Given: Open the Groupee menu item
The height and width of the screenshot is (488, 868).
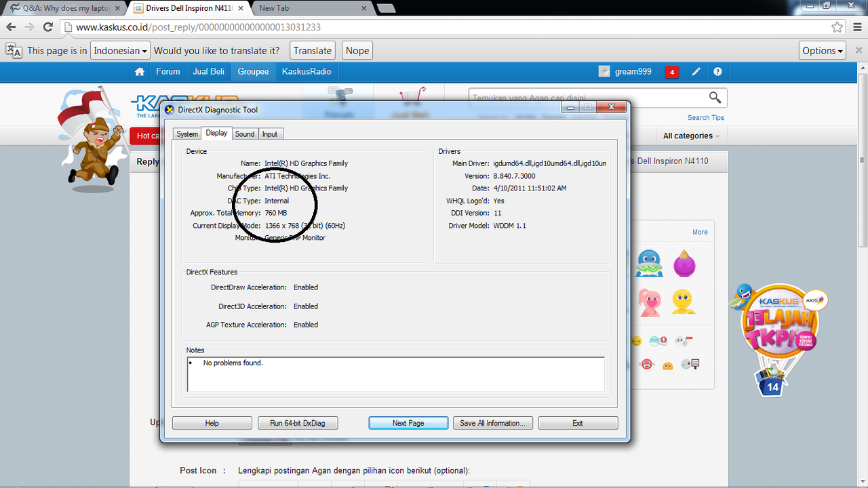Looking at the screenshot, I should point(253,72).
